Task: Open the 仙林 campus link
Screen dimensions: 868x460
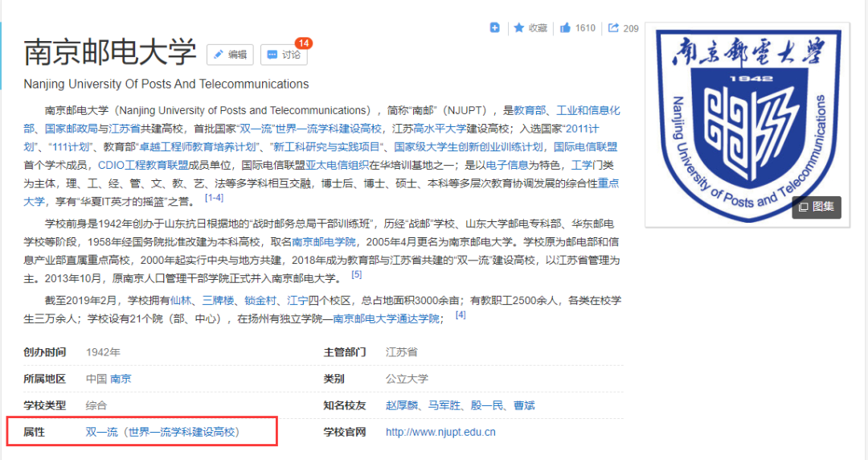Action: point(181,301)
